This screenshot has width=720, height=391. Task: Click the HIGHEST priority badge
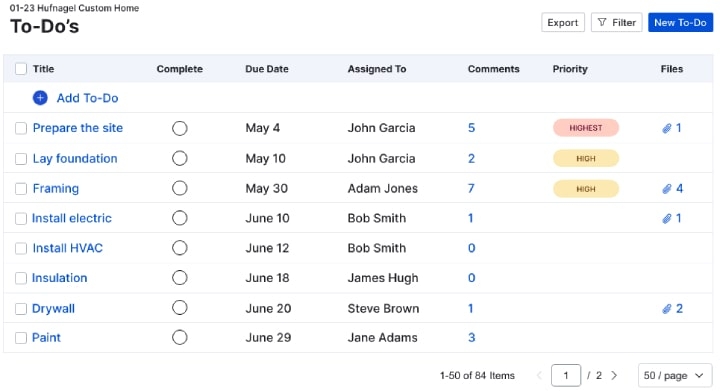pos(586,128)
